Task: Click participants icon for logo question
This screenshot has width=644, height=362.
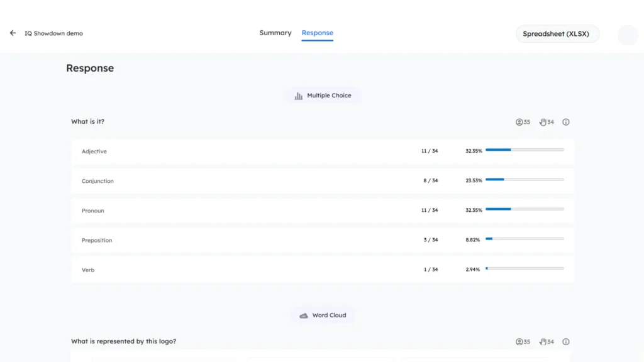Action: click(519, 342)
